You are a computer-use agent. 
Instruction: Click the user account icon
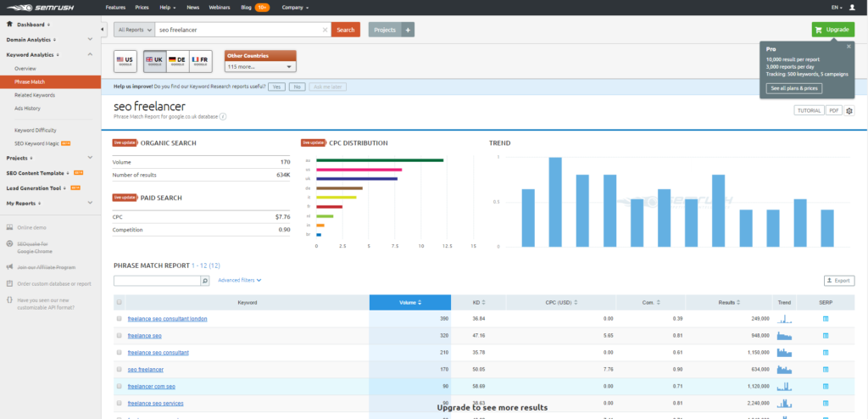pos(852,7)
